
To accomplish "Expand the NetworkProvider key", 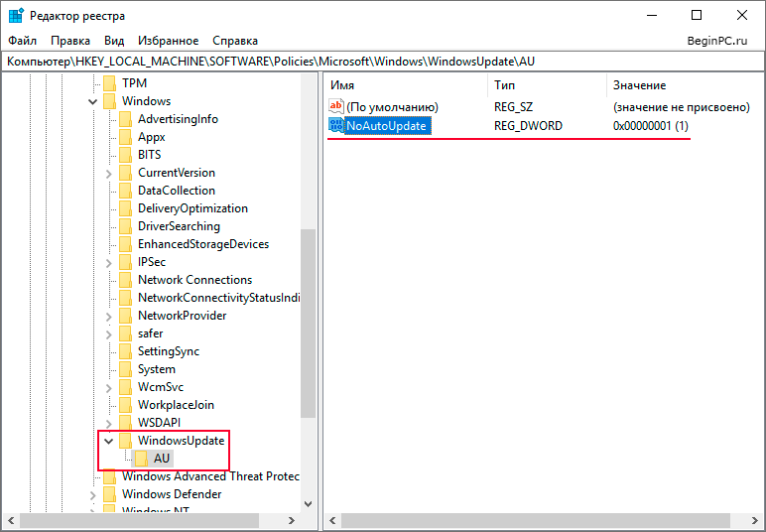I will tap(108, 317).
